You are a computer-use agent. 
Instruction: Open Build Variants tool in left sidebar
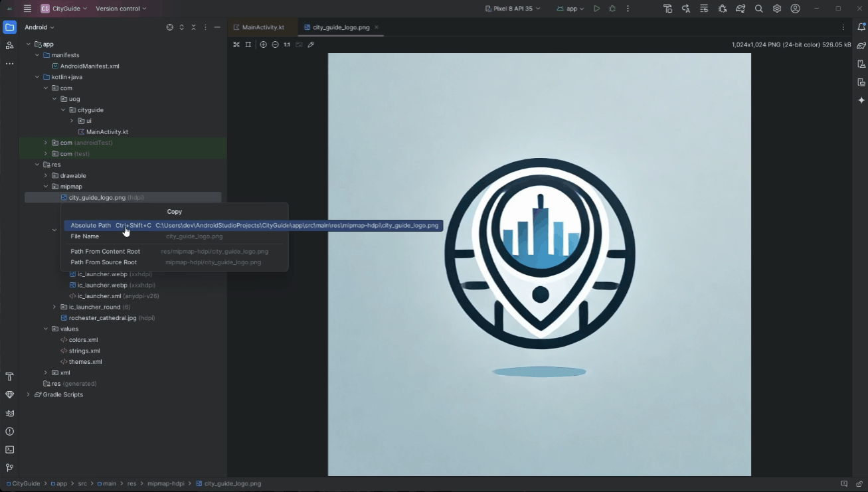(9, 376)
